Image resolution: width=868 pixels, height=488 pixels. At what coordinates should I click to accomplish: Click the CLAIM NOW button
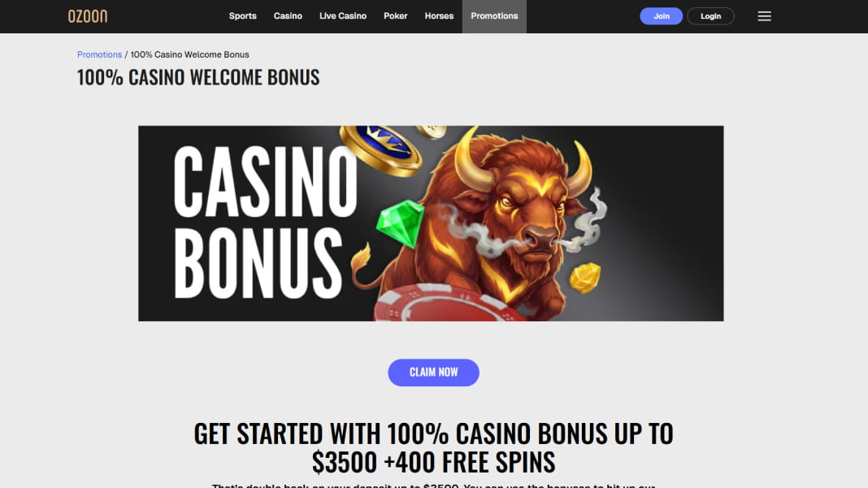tap(433, 373)
